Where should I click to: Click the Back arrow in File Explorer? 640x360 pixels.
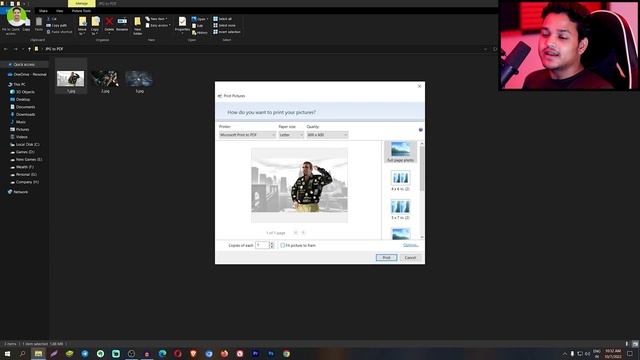coord(6,49)
